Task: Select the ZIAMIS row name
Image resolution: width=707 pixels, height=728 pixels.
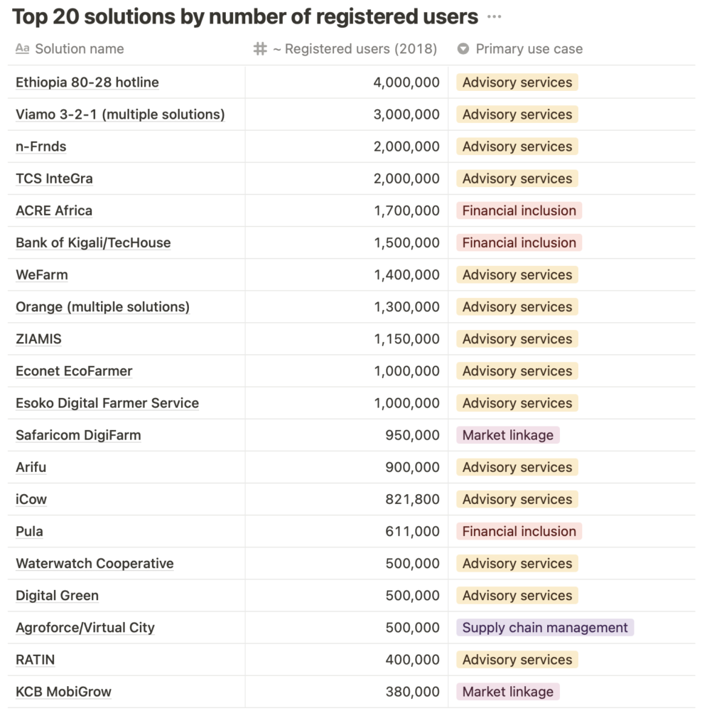Action: (x=38, y=338)
